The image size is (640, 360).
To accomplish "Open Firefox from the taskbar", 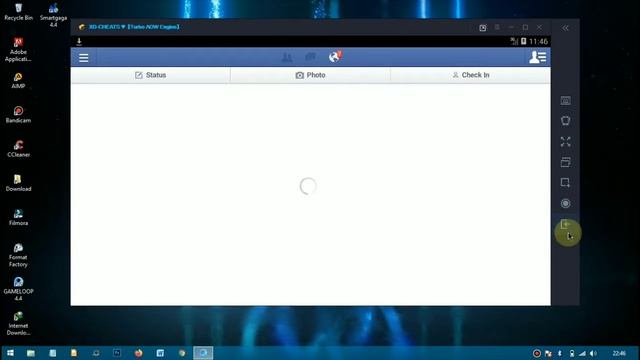I will coord(138,353).
